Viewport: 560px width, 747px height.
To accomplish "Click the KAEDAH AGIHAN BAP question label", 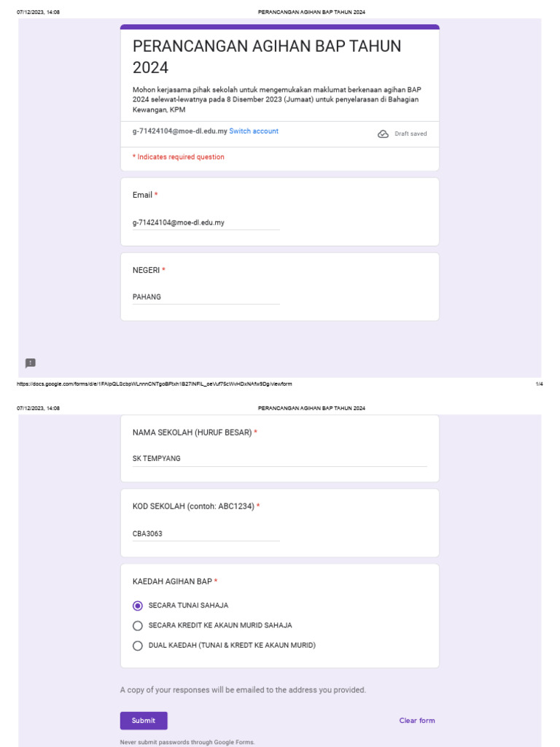I will 172,581.
